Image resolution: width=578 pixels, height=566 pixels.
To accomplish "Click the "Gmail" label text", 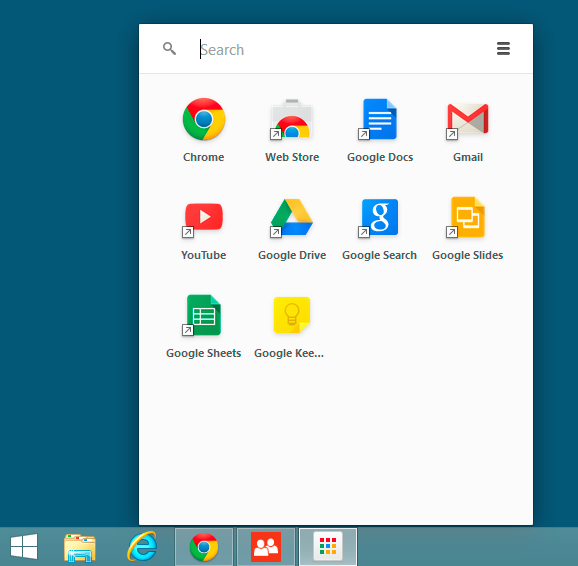I will pos(468,157).
